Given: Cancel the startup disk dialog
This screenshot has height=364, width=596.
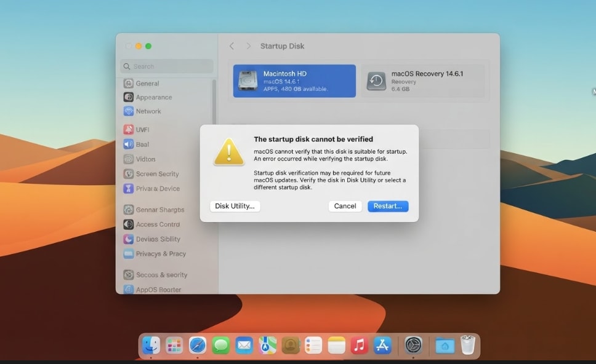Looking at the screenshot, I should [x=345, y=206].
